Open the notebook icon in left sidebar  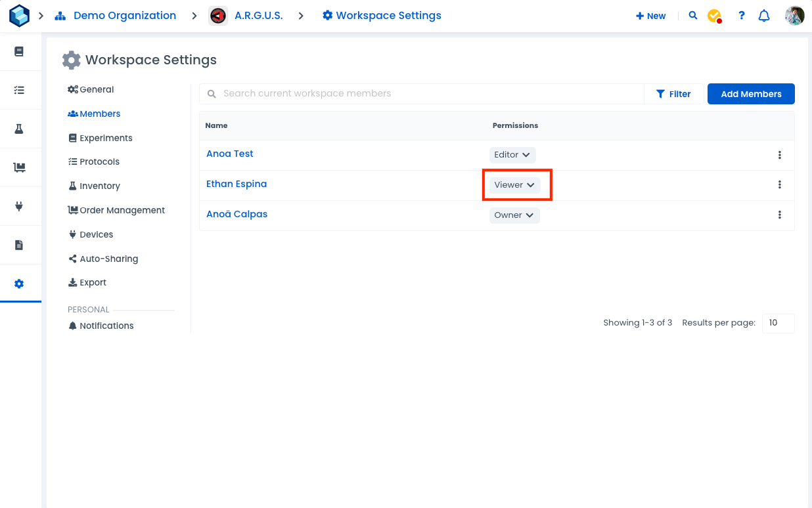click(19, 51)
